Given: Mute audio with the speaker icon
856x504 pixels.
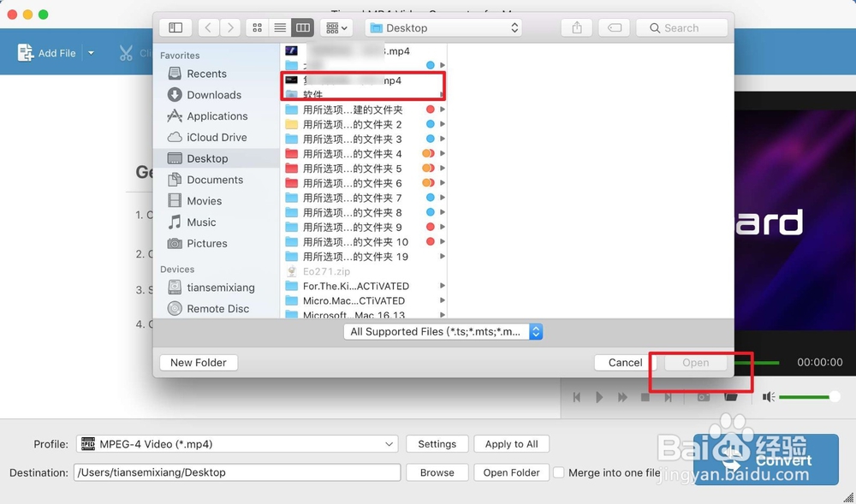Looking at the screenshot, I should (769, 397).
